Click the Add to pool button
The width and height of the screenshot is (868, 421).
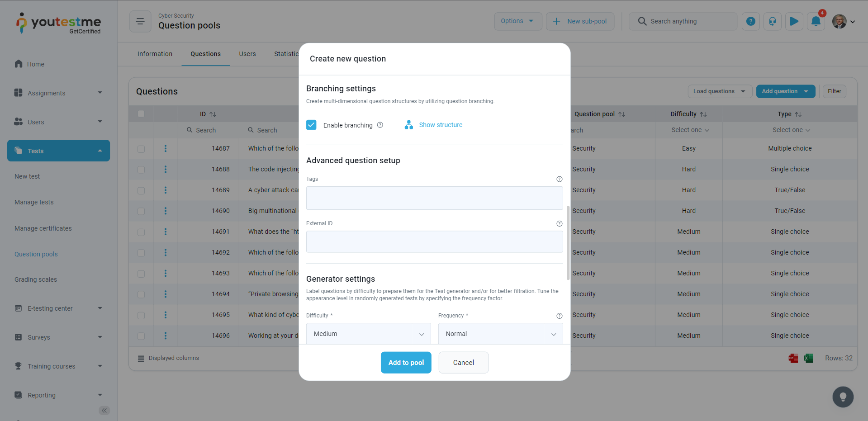pos(406,363)
